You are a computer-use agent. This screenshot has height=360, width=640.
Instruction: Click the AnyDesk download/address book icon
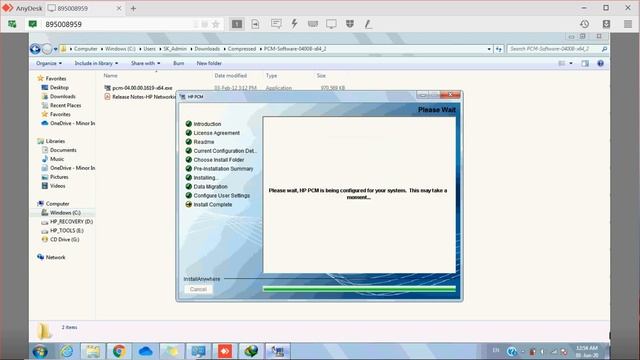click(x=606, y=24)
